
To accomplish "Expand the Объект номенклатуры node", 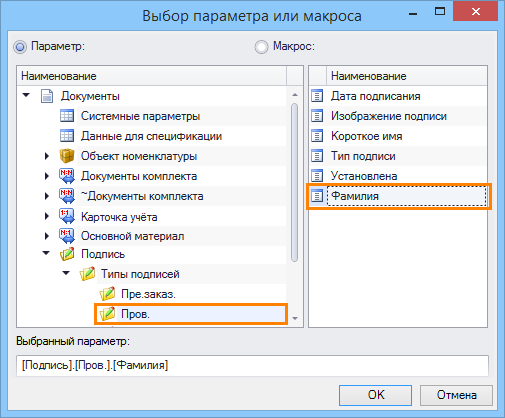I will pyautogui.click(x=47, y=156).
